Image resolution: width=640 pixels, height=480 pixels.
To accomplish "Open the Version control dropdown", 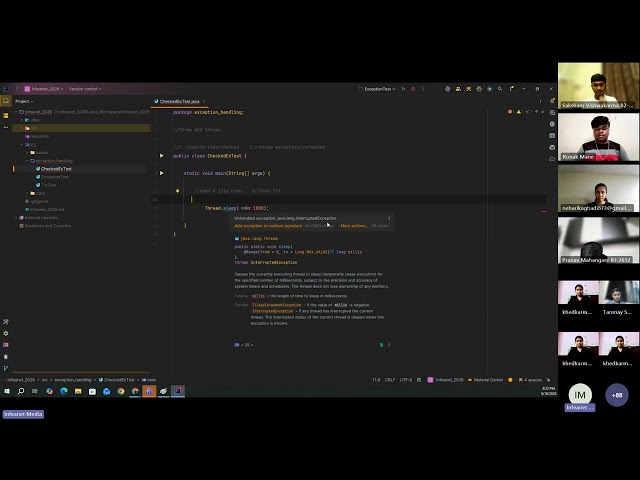I will [85, 89].
